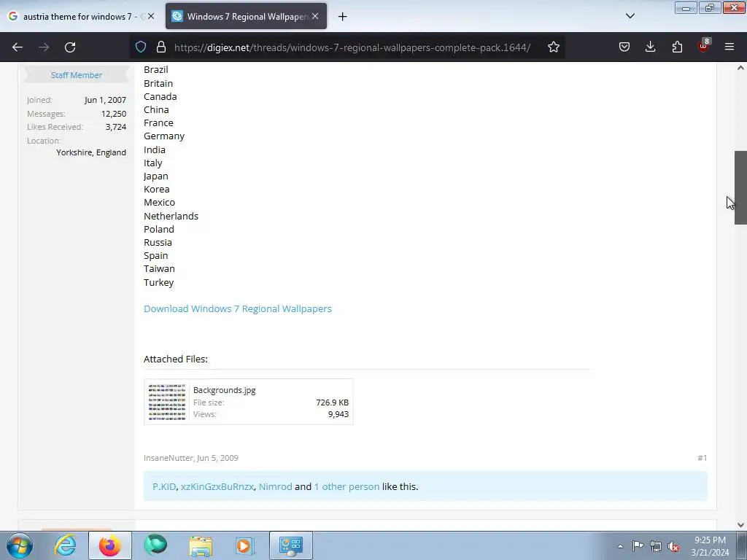Open Nimrod's profile
This screenshot has height=560, width=747.
tap(275, 486)
